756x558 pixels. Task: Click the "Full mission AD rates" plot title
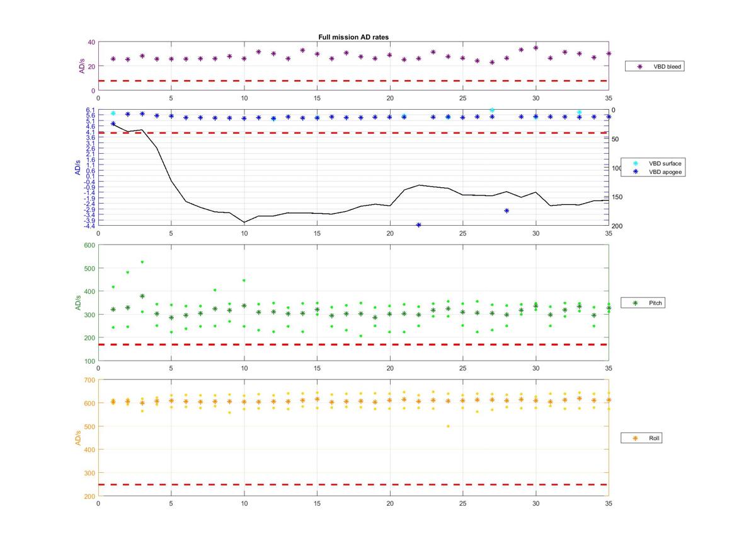[353, 37]
